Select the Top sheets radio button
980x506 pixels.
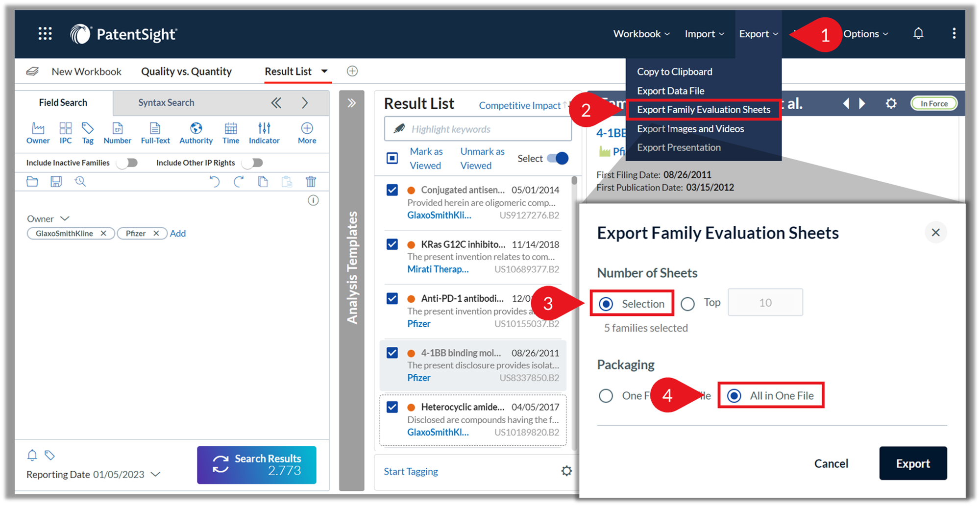(687, 304)
